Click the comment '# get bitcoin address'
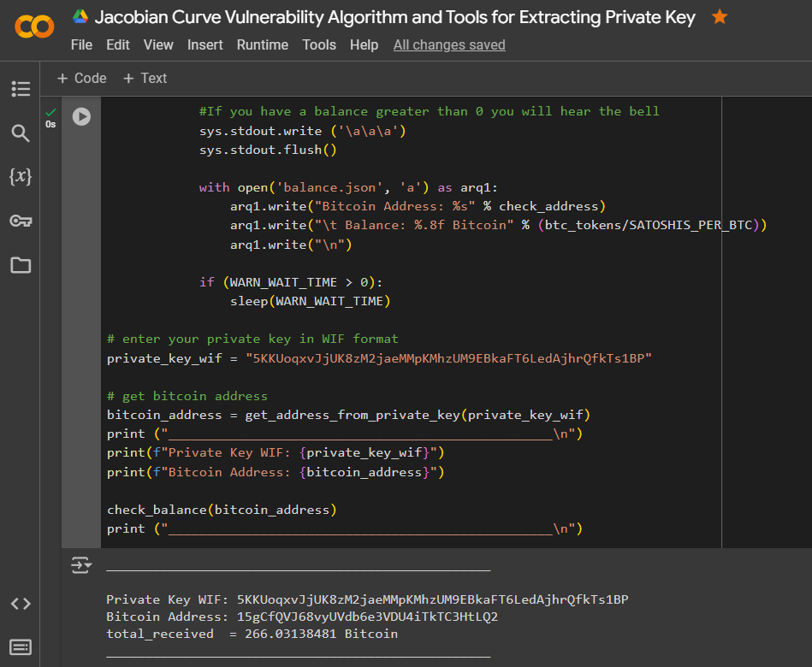The width and height of the screenshot is (812, 667). tap(187, 396)
